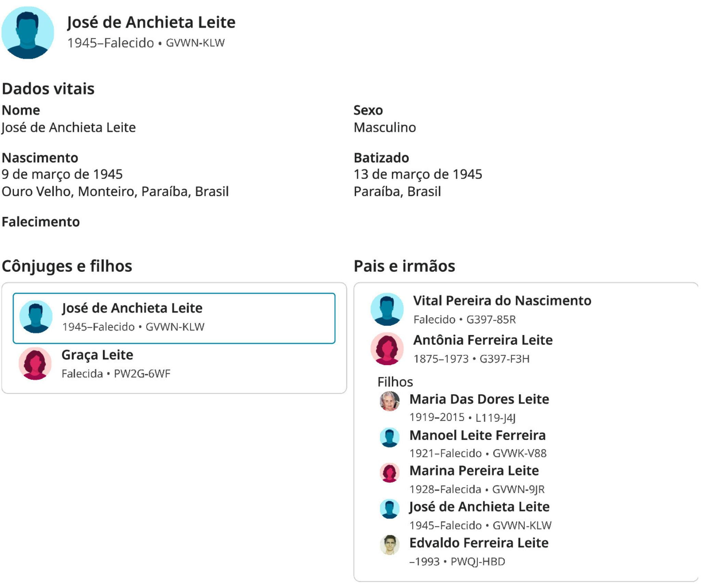Image resolution: width=701 pixels, height=588 pixels.
Task: Click José's avatar icon in the siblings list
Action: 390,509
